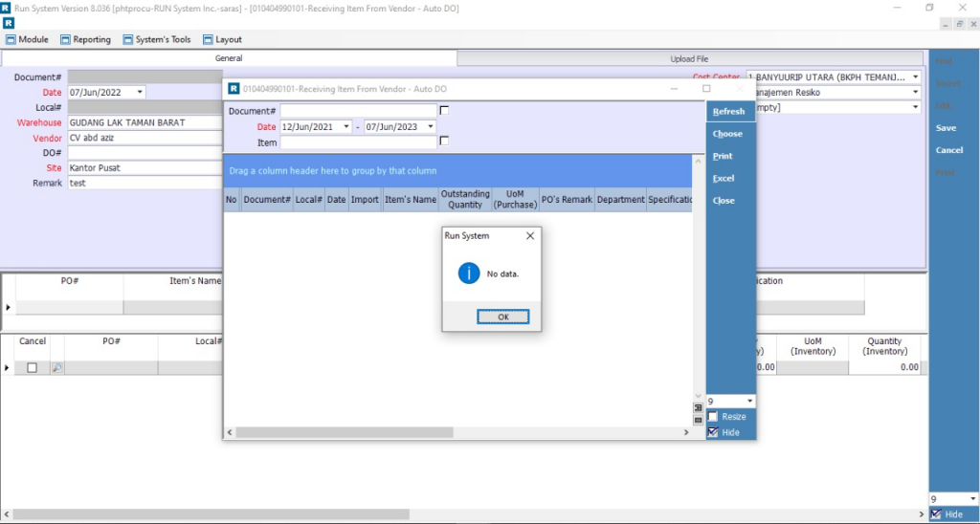This screenshot has width=980, height=524.
Task: Close the Run System message box with X
Action: pos(530,236)
